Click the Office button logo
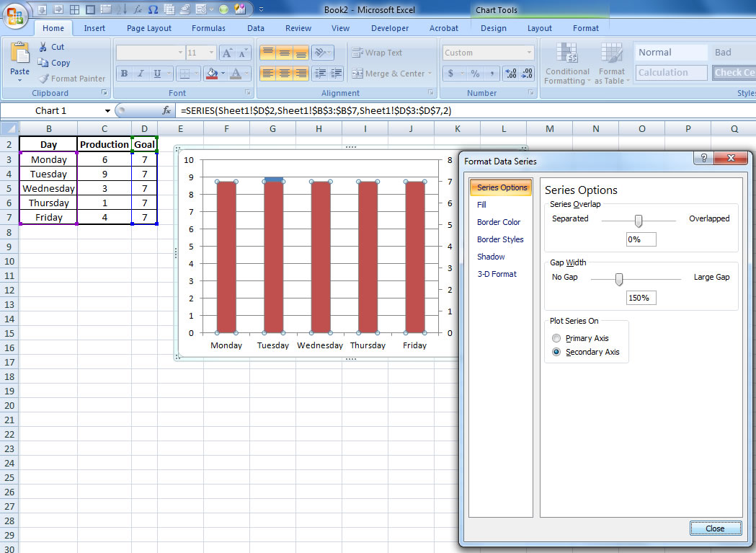Viewport: 756px width, 553px height. (x=16, y=14)
